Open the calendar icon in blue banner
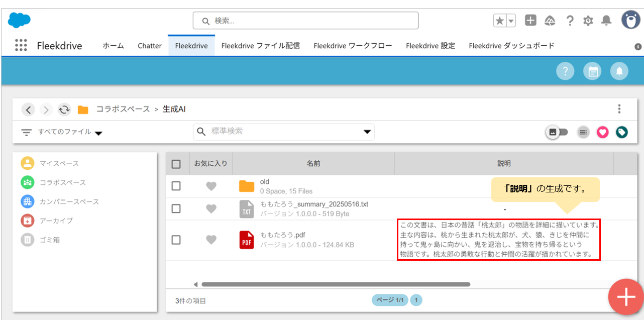The image size is (644, 320). coord(592,71)
